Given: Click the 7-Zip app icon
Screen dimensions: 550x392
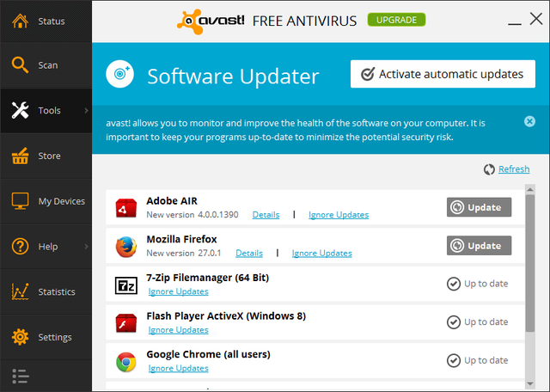Looking at the screenshot, I should 126,285.
